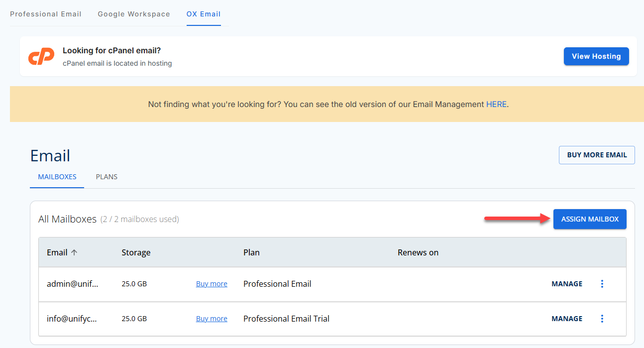Click the Looking for cPanel email? heading
The image size is (644, 348).
112,50
